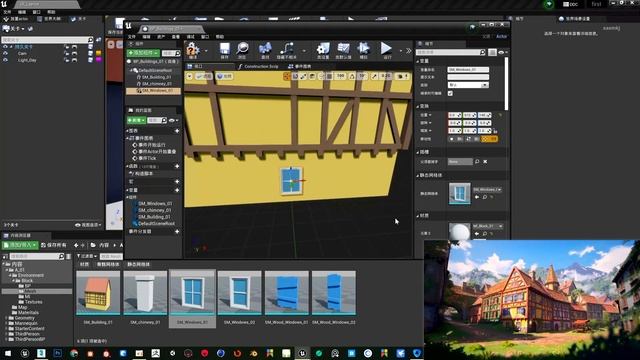
Task: Open File menu in Blueprint editor window
Action: click(x=132, y=37)
